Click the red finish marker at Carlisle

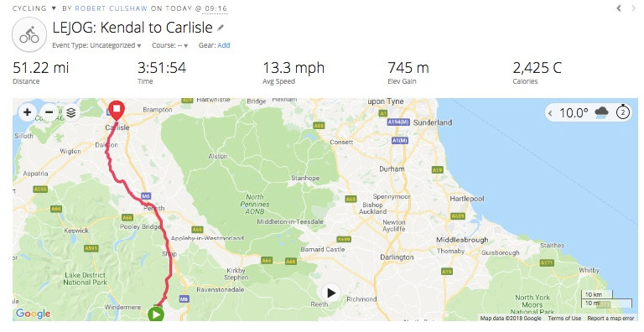(117, 111)
